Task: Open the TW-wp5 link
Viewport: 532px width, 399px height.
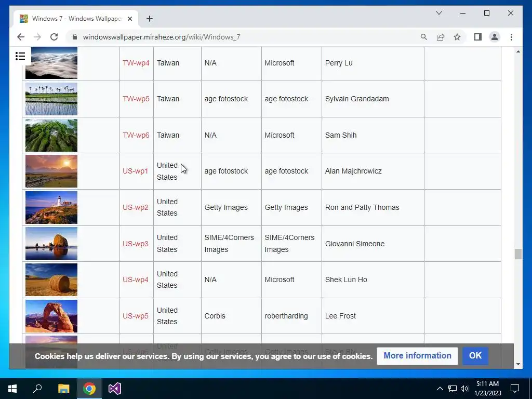Action: tap(136, 99)
